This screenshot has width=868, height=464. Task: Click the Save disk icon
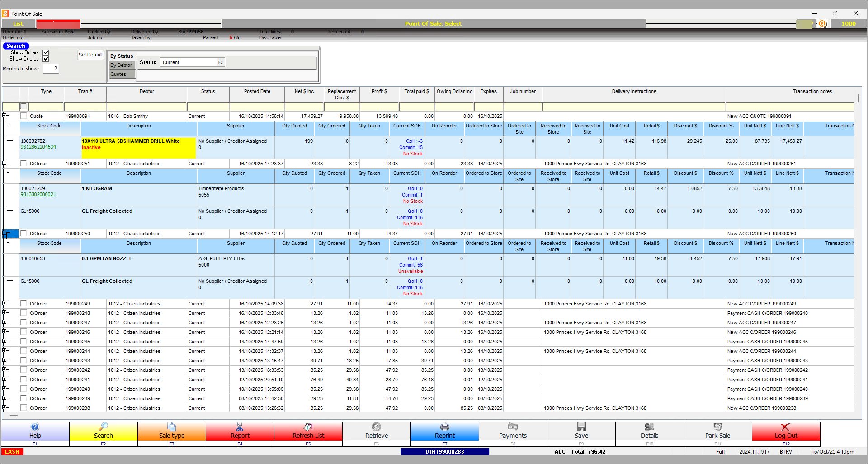(x=581, y=427)
